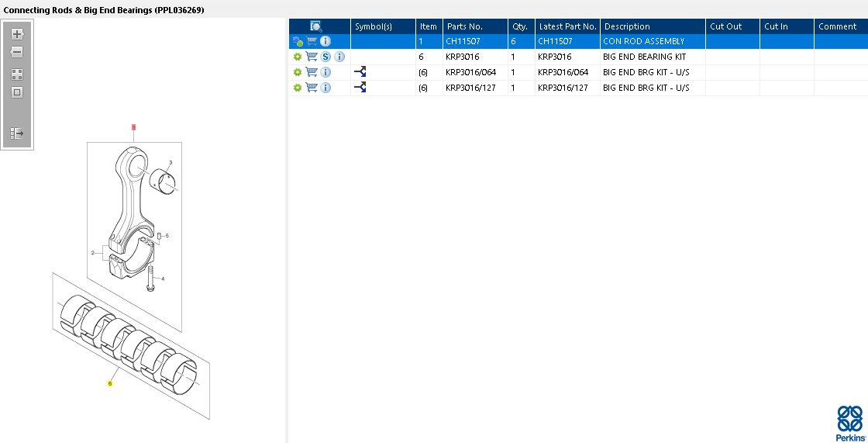The width and height of the screenshot is (868, 443).
Task: Click the Latest Part No. column header
Action: coord(567,26)
